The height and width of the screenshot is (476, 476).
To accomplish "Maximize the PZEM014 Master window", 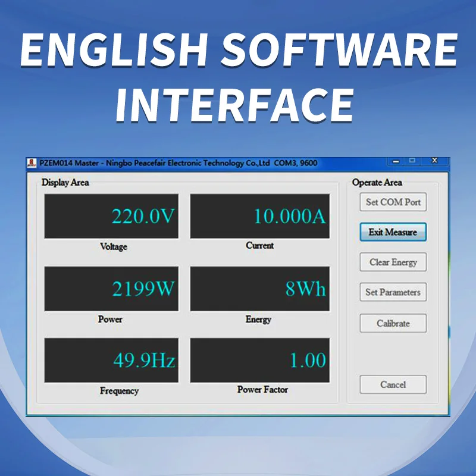I will (x=412, y=161).
